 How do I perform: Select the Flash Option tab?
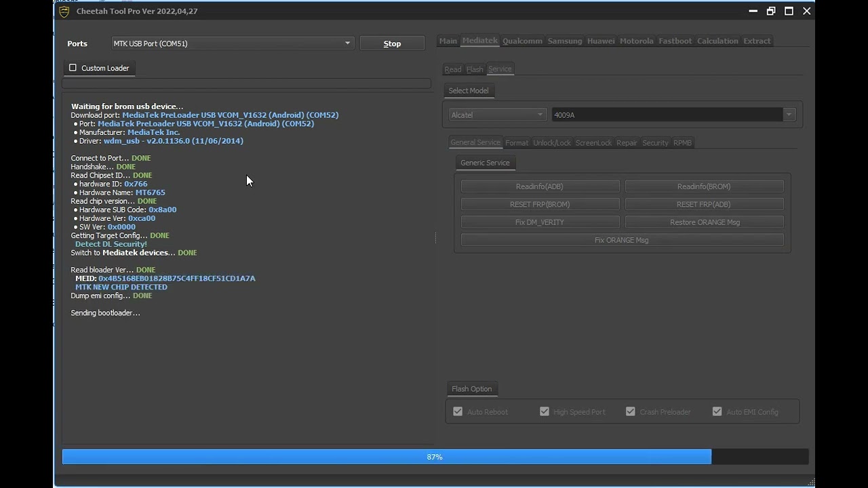click(472, 389)
